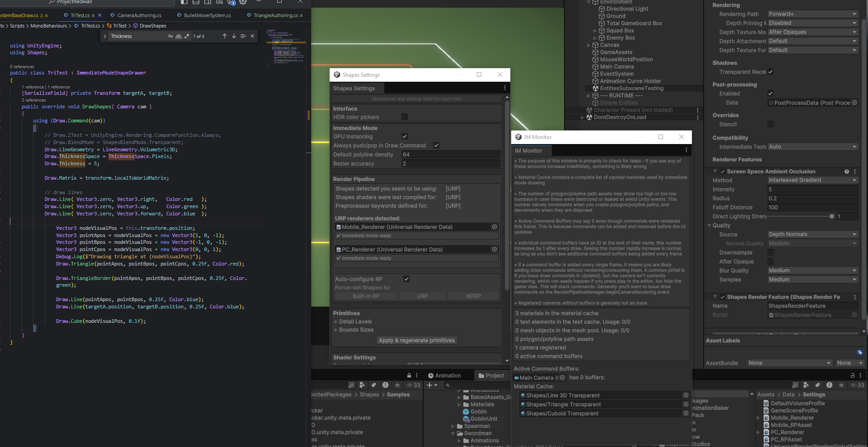Close the Thickness find widget
Screen dimensions: 868x447
point(252,36)
